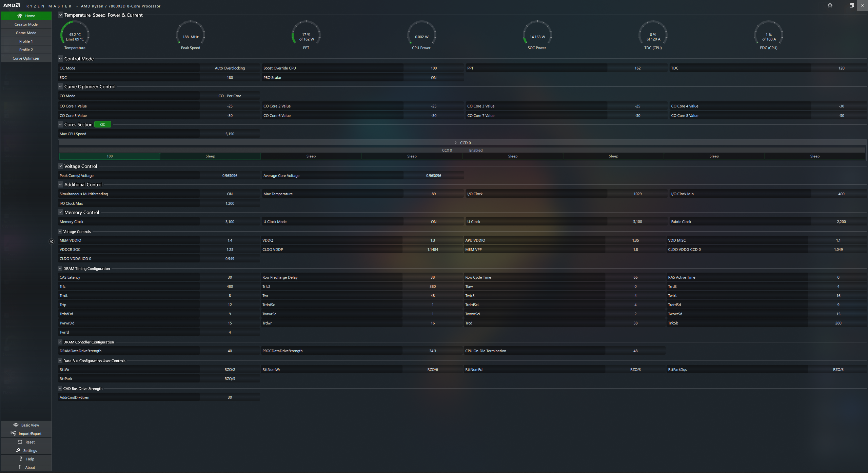Click CO Mode 'CO - Per Core' value
The height and width of the screenshot is (473, 868).
tap(230, 96)
